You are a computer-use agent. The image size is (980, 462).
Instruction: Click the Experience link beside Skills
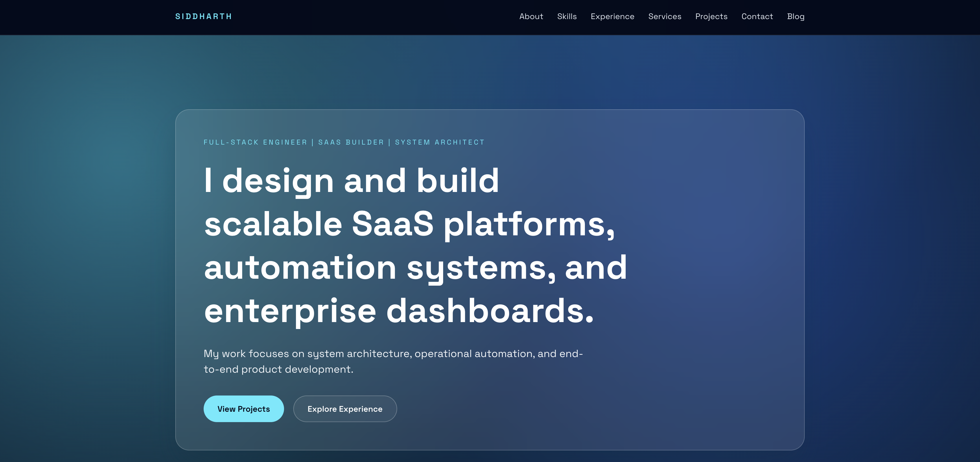(613, 16)
